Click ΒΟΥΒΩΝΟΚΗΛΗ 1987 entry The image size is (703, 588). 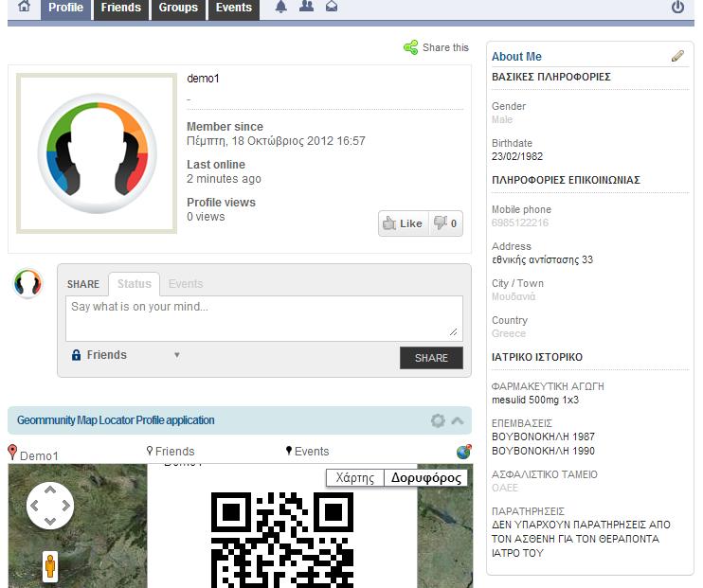point(544,437)
